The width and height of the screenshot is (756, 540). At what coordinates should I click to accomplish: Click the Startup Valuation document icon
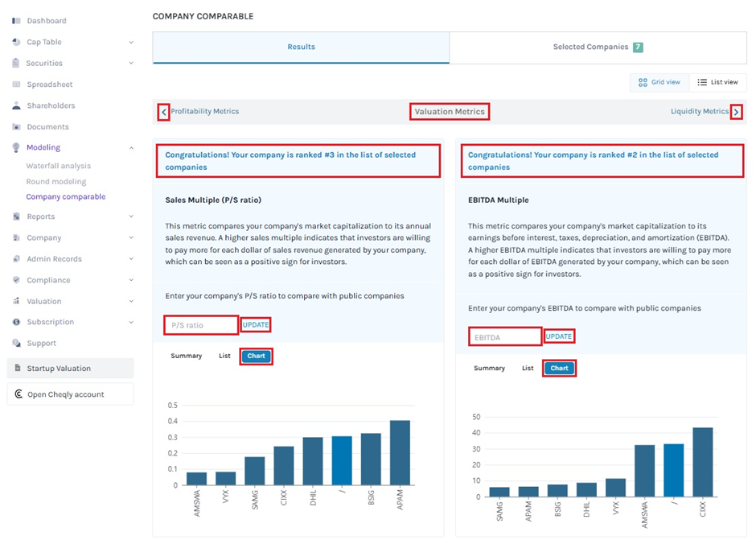17,369
